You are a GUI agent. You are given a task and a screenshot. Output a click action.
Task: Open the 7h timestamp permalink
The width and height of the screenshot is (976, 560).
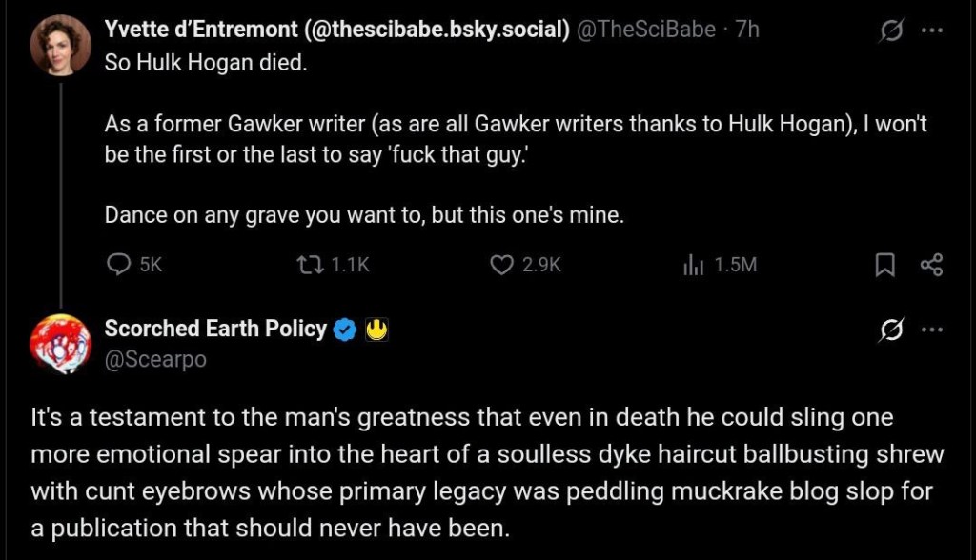[747, 30]
